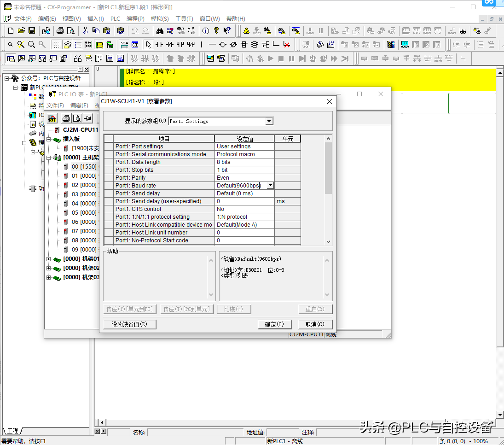Open the 工具(T) menu

[x=184, y=19]
